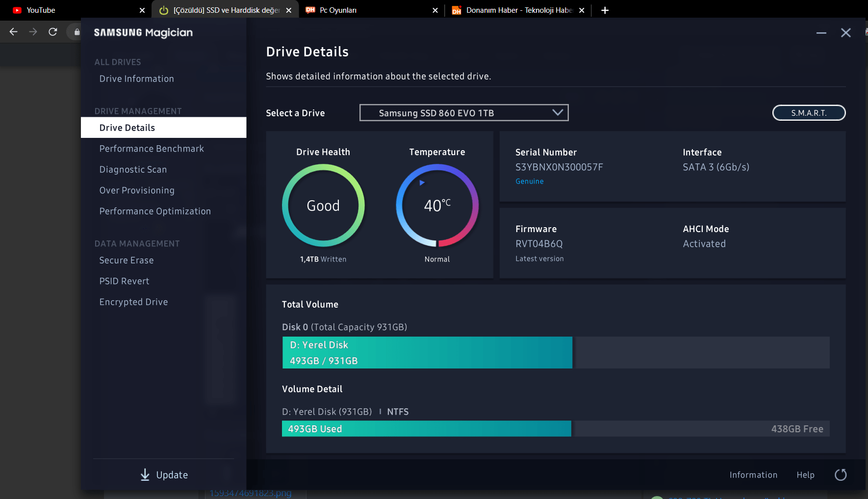This screenshot has width=868, height=499.
Task: Open Over Provisioning page
Action: click(137, 190)
